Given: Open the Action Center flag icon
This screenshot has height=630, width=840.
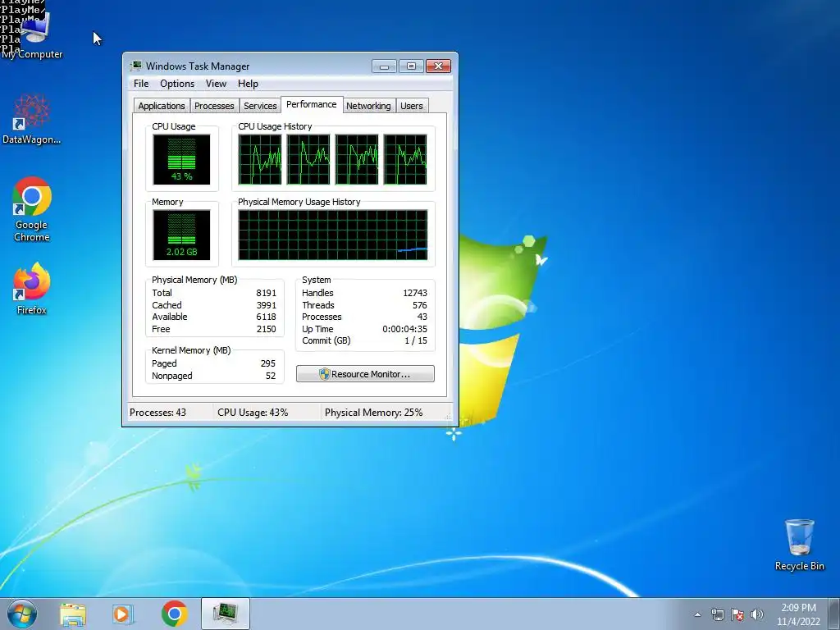Looking at the screenshot, I should (x=737, y=614).
